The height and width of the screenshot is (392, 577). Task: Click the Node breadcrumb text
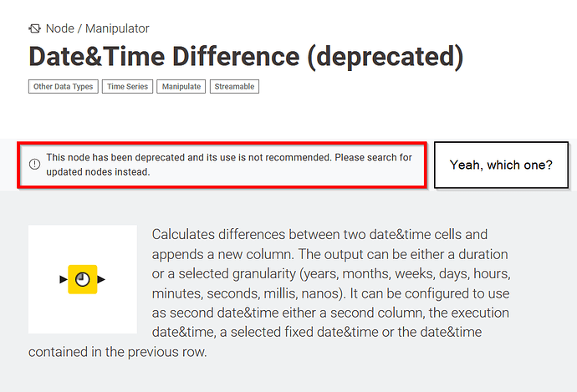tap(60, 28)
